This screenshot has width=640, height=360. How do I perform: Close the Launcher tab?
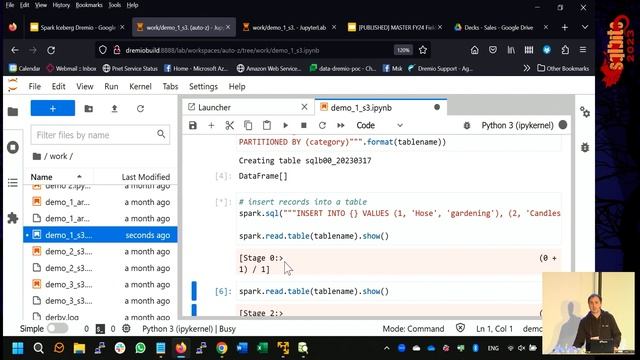pyautogui.click(x=304, y=107)
